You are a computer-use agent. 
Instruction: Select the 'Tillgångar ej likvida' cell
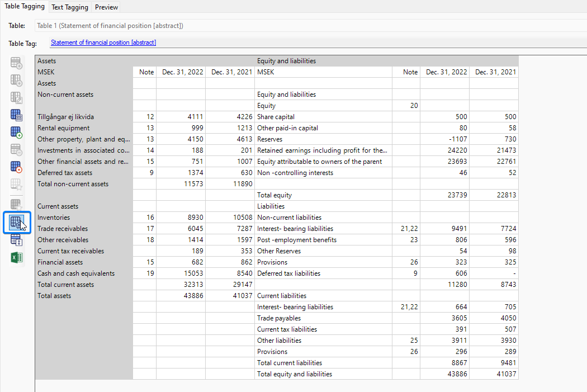tap(84, 117)
